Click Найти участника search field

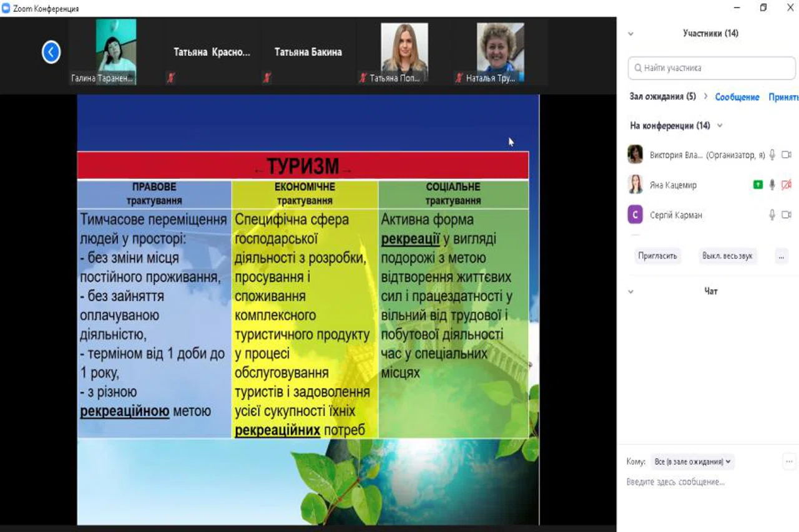tap(712, 68)
